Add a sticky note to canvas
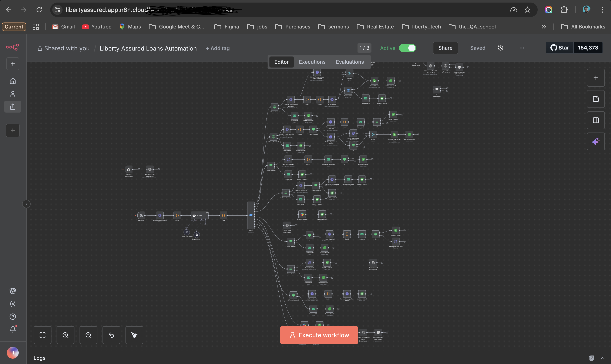 click(595, 99)
